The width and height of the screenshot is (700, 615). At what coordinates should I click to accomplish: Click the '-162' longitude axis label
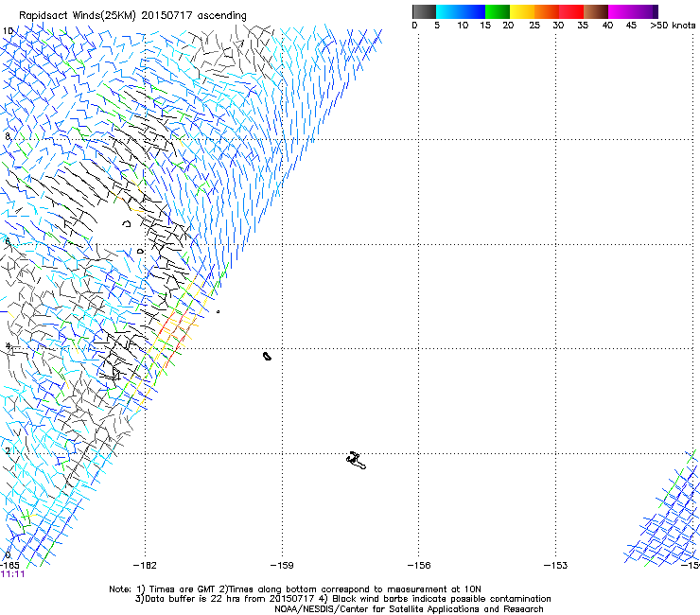pos(145,566)
